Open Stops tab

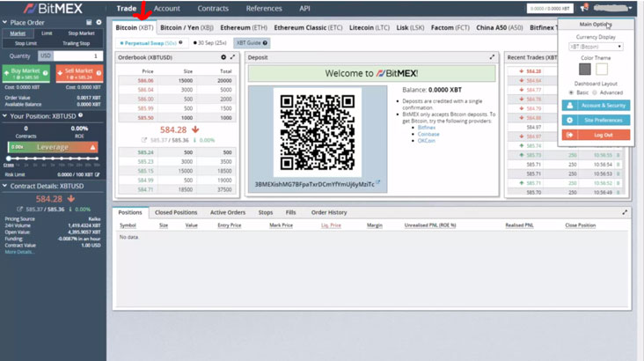tap(266, 212)
